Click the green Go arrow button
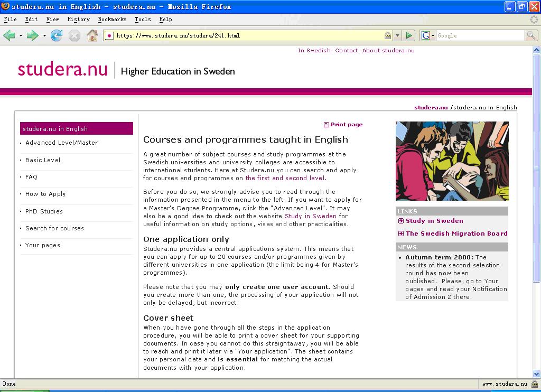This screenshot has height=392, width=541. [409, 35]
